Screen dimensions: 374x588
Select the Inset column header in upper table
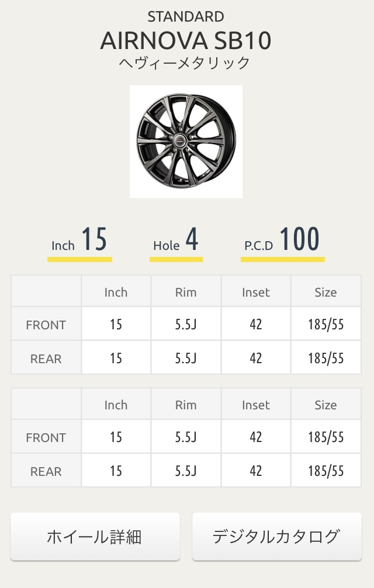coord(256,293)
